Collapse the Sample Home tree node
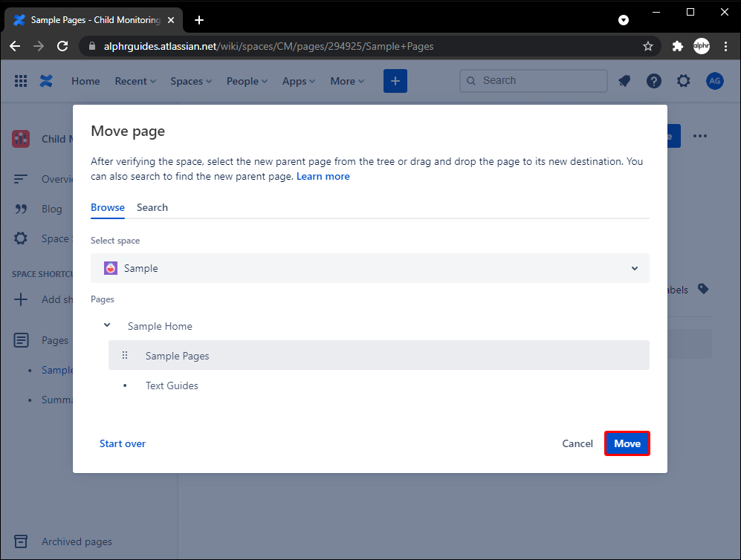The image size is (741, 560). click(107, 325)
